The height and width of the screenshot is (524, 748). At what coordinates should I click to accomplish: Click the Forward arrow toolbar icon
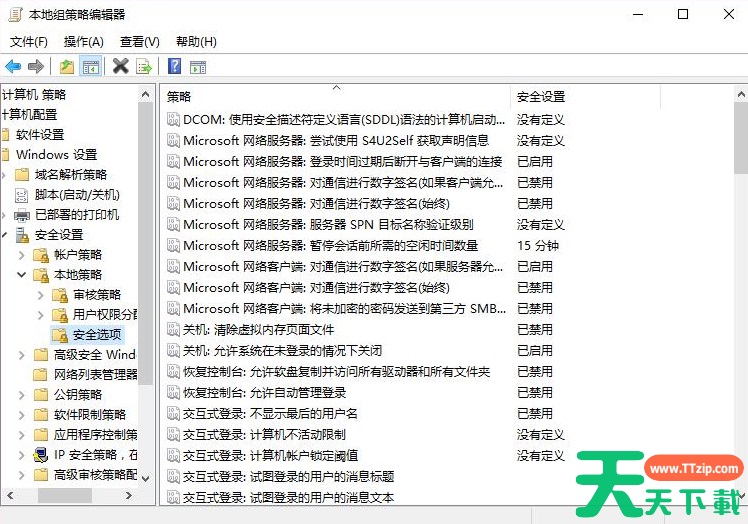coord(36,66)
